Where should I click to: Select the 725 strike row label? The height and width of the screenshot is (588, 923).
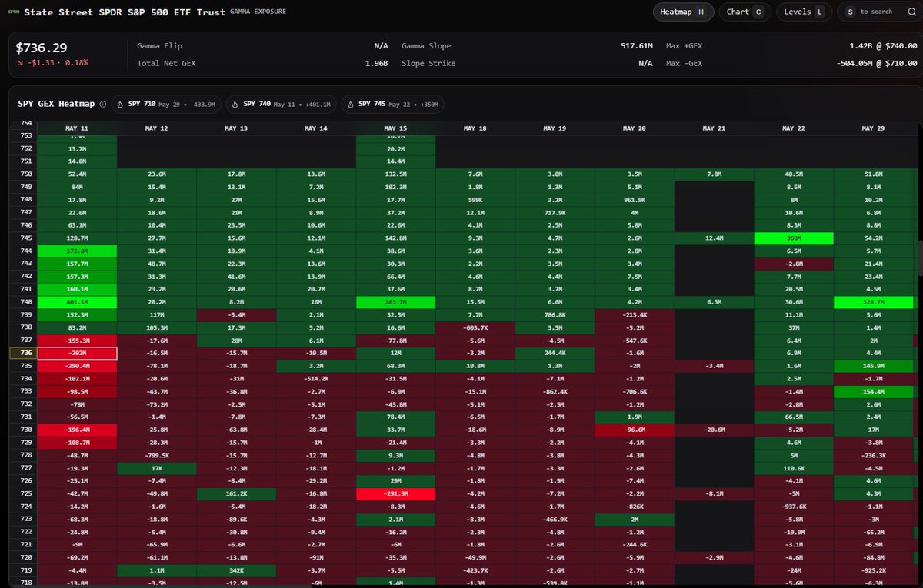click(22, 493)
